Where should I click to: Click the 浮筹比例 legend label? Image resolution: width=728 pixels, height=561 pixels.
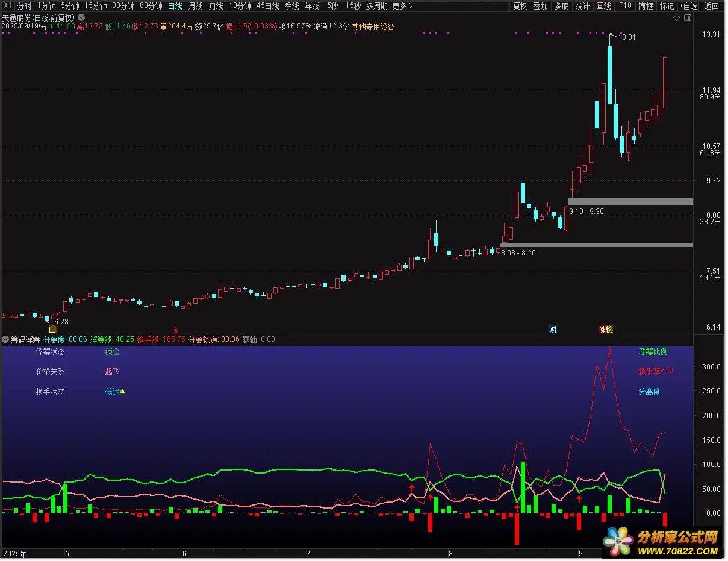(653, 351)
